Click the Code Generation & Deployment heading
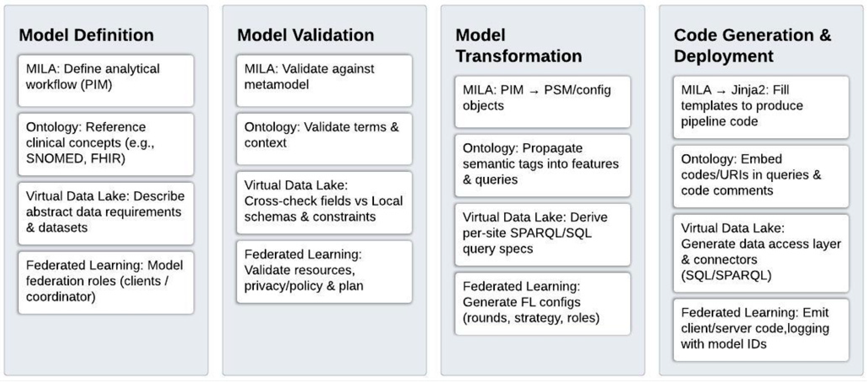 coord(752,46)
